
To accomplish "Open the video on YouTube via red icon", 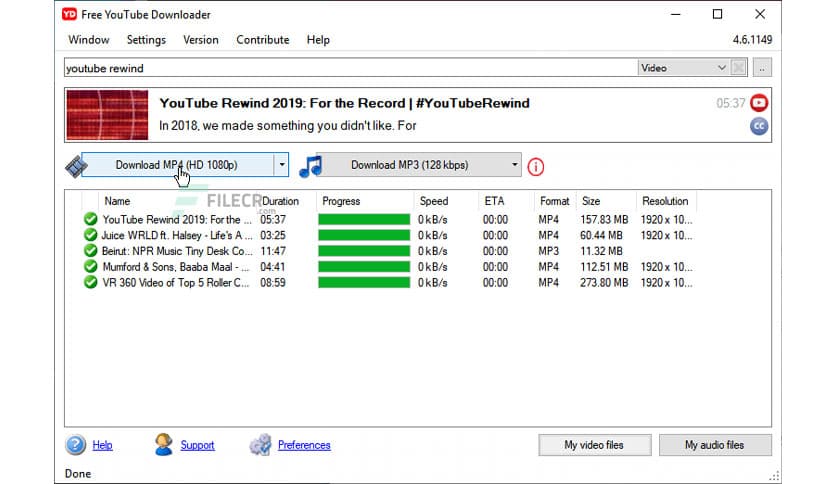I will click(759, 102).
